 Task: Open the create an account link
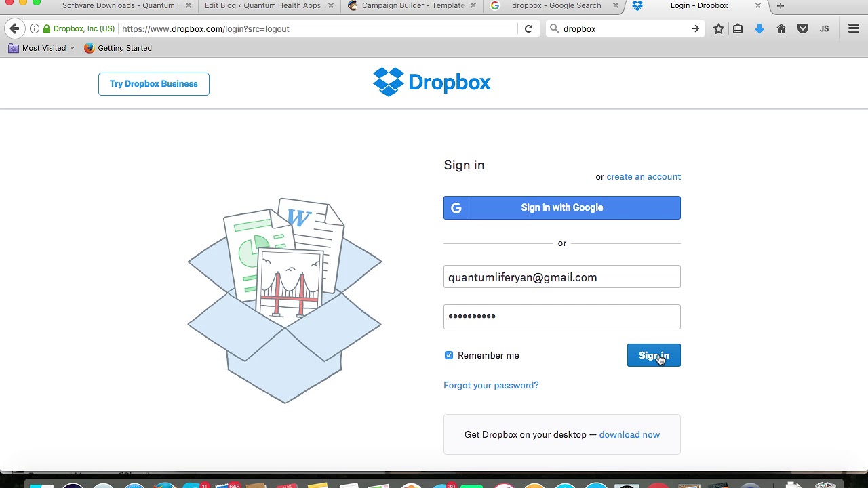coord(644,176)
